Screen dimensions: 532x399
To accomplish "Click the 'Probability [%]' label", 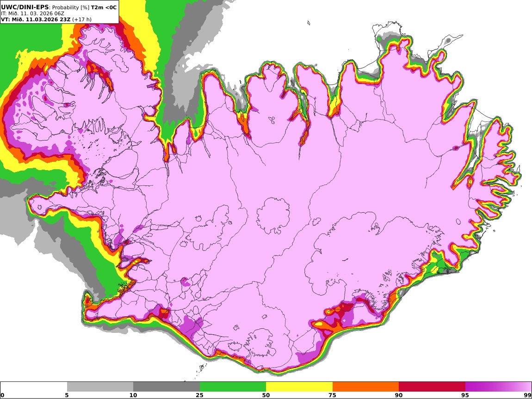I will pos(71,7).
